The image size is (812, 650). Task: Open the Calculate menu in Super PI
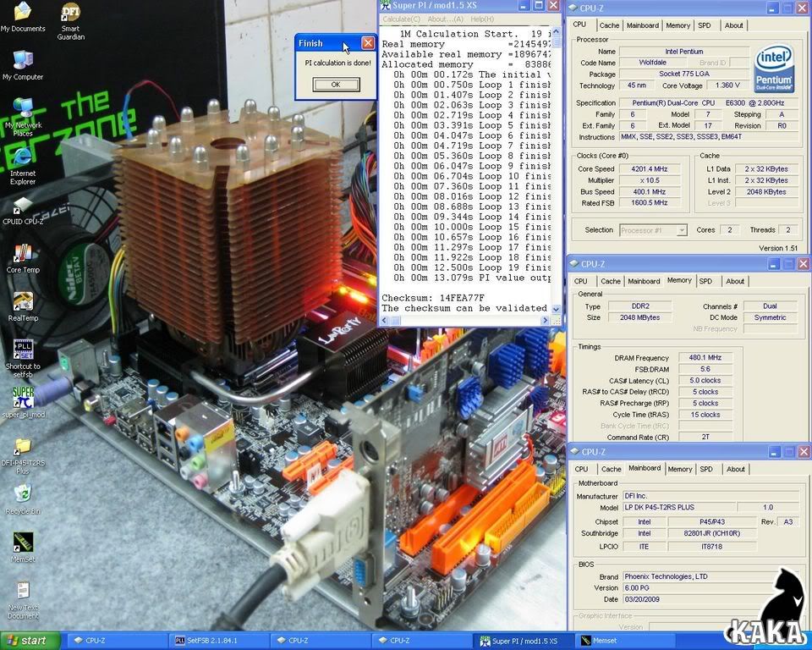[401, 19]
